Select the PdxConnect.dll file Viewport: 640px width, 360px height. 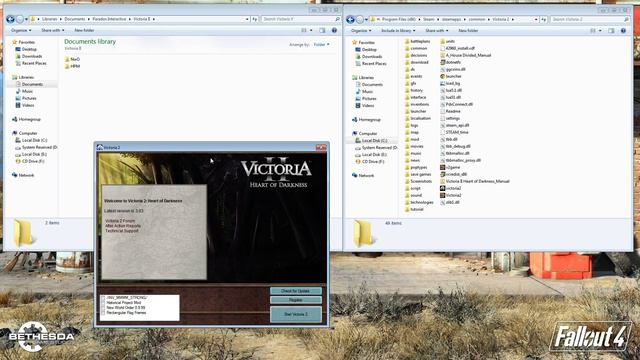pos(456,104)
